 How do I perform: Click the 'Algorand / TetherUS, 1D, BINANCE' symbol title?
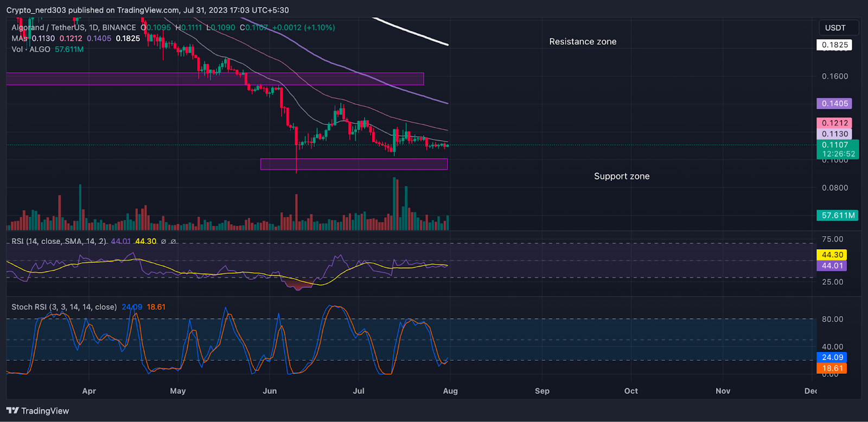pos(74,28)
